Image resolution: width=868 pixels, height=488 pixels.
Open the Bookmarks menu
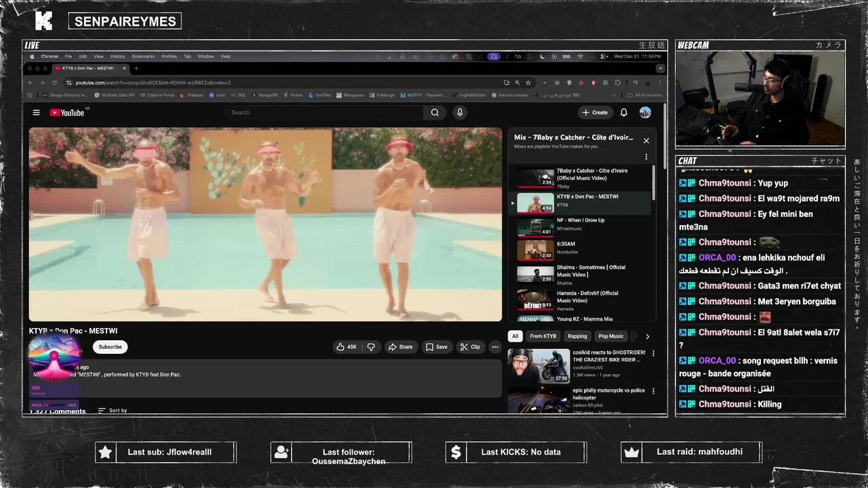tap(143, 56)
